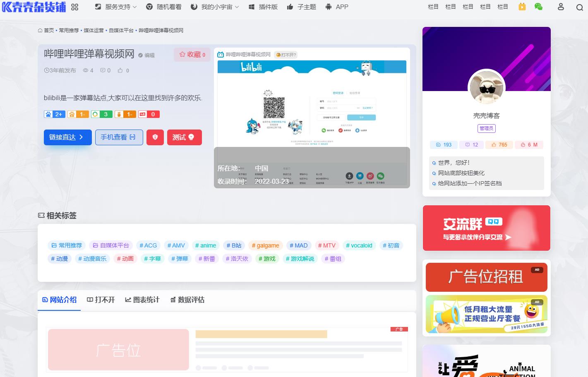The width and height of the screenshot is (588, 377).
Task: Open the grid apps icon beside logo
Action: 74,7
